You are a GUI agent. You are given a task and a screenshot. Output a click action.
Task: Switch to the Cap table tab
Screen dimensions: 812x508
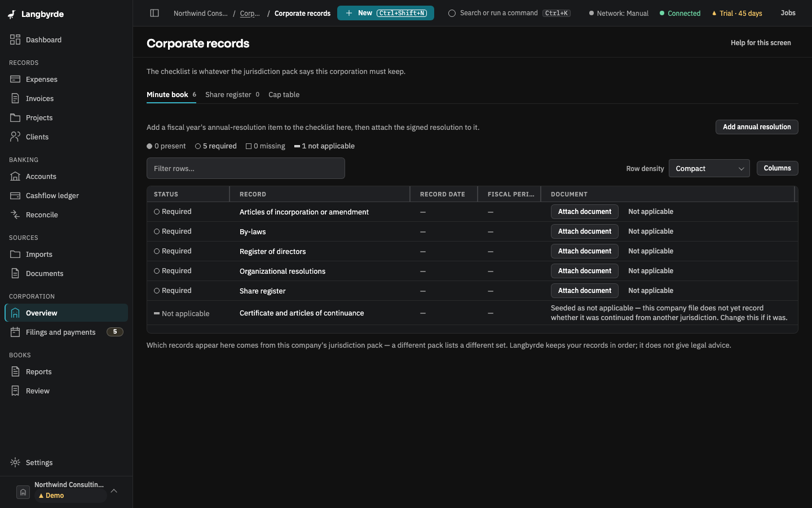(x=284, y=95)
